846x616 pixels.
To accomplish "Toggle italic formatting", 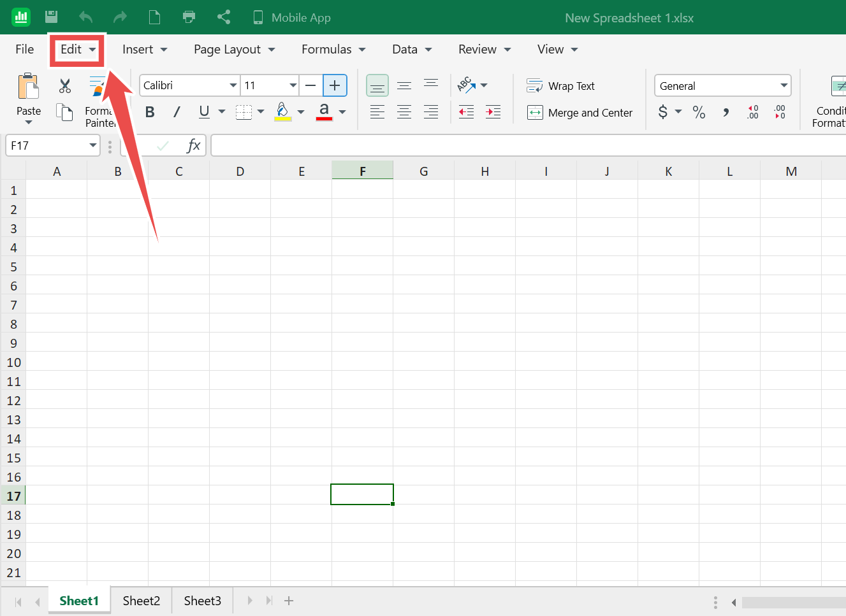I will (177, 112).
